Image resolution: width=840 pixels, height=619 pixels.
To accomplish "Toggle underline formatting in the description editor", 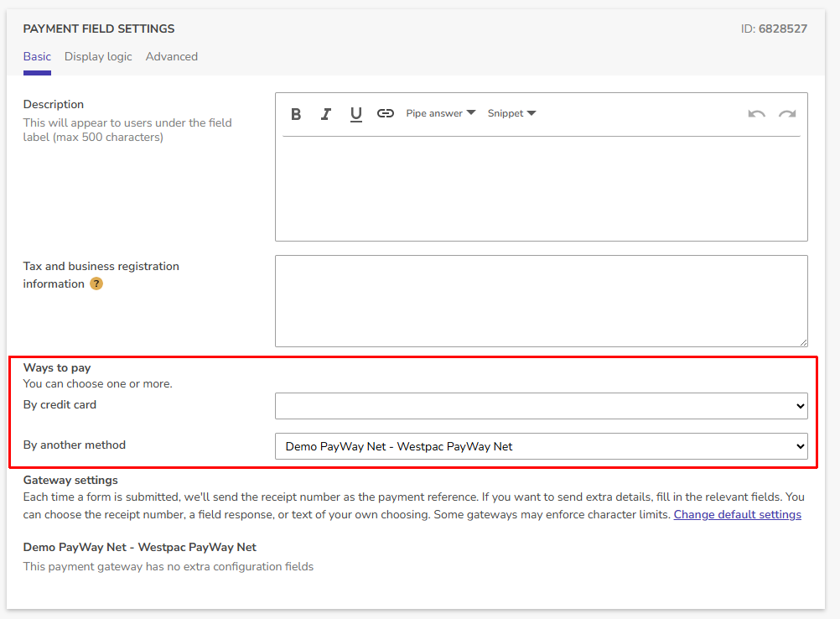I will pyautogui.click(x=355, y=113).
